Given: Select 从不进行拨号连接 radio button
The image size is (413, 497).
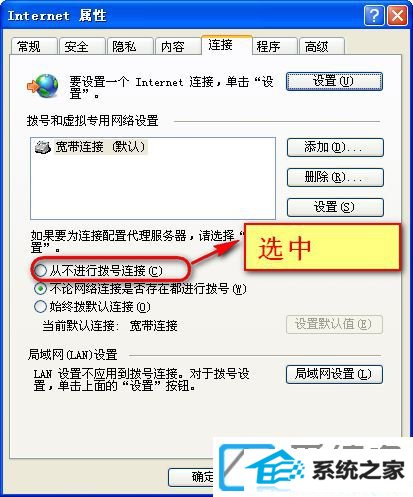Looking at the screenshot, I should tap(40, 270).
